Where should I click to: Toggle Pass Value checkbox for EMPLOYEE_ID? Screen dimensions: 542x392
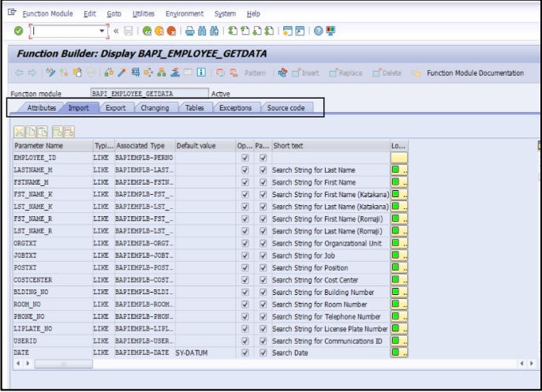(x=263, y=158)
